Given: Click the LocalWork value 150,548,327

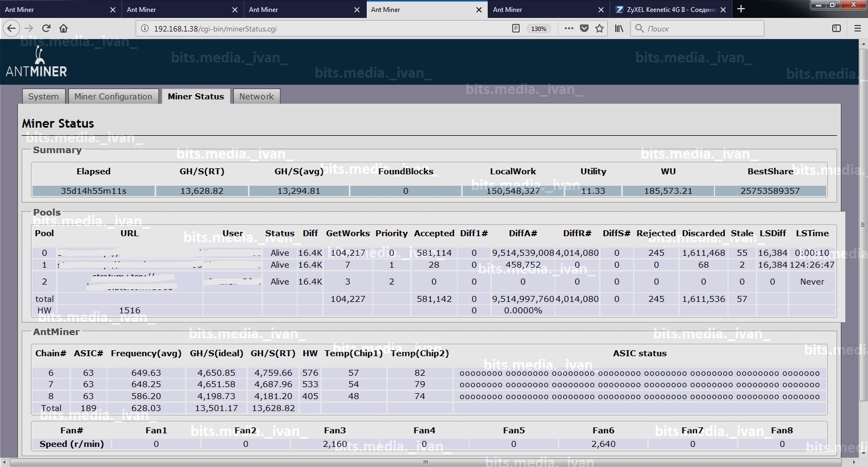Looking at the screenshot, I should pyautogui.click(x=513, y=191).
